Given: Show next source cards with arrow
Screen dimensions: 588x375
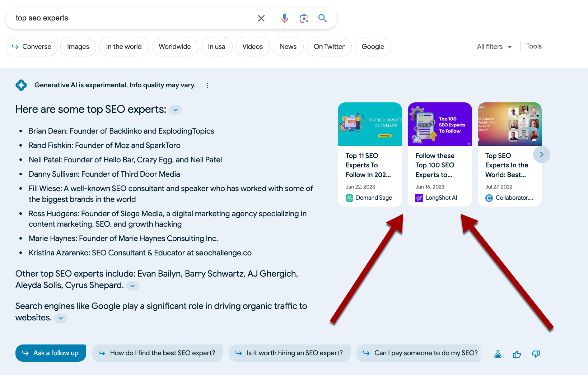Looking at the screenshot, I should (542, 154).
